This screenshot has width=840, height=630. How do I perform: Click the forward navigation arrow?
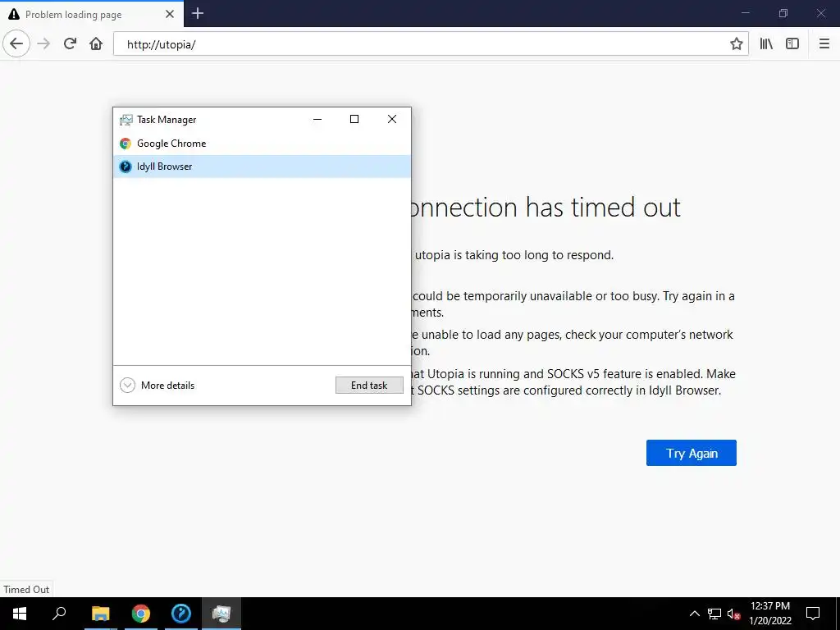point(44,43)
